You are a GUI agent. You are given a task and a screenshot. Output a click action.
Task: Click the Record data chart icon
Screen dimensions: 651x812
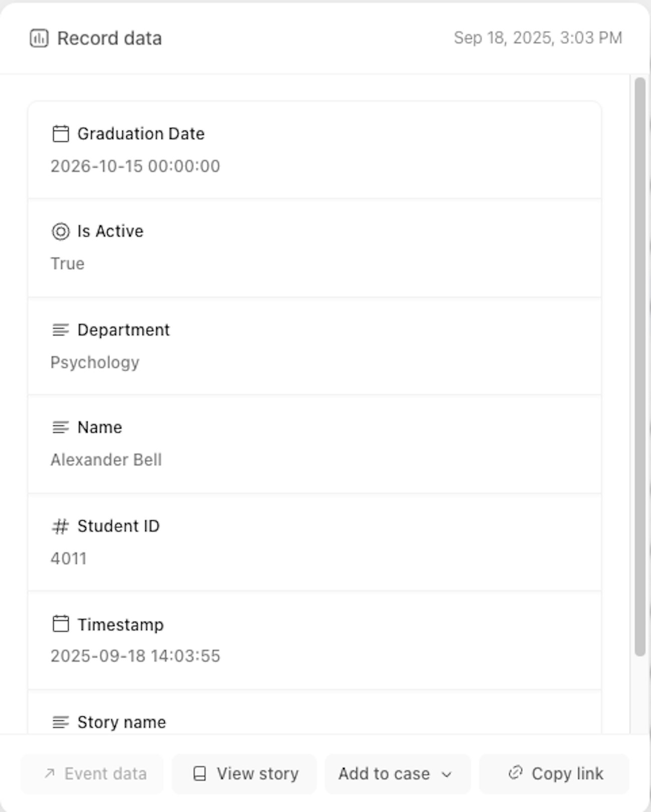[x=39, y=38]
